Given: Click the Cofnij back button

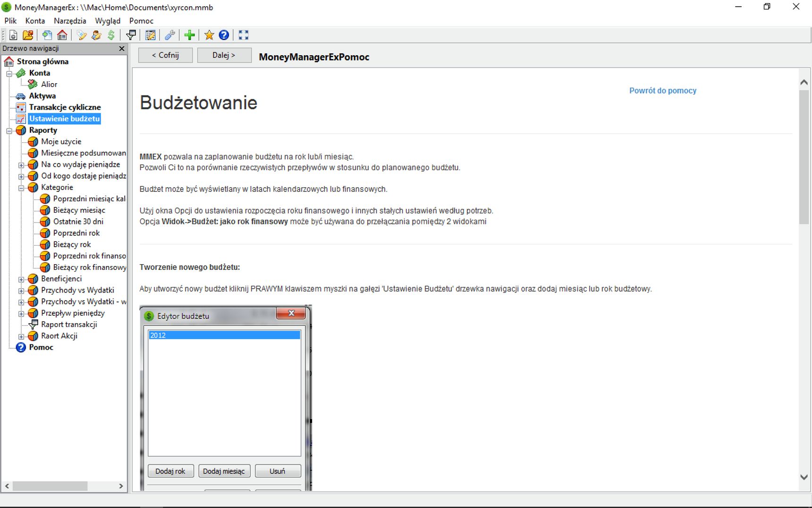Looking at the screenshot, I should click(165, 55).
